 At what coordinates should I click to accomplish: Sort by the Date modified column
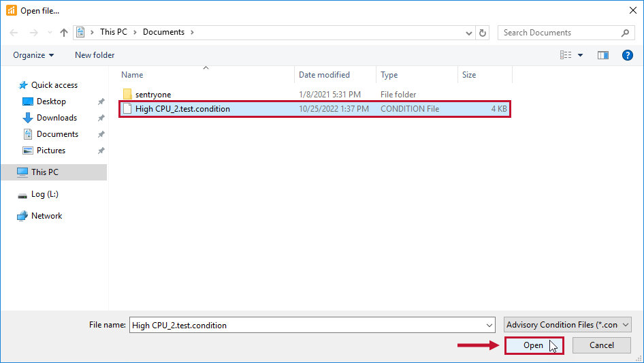click(324, 75)
